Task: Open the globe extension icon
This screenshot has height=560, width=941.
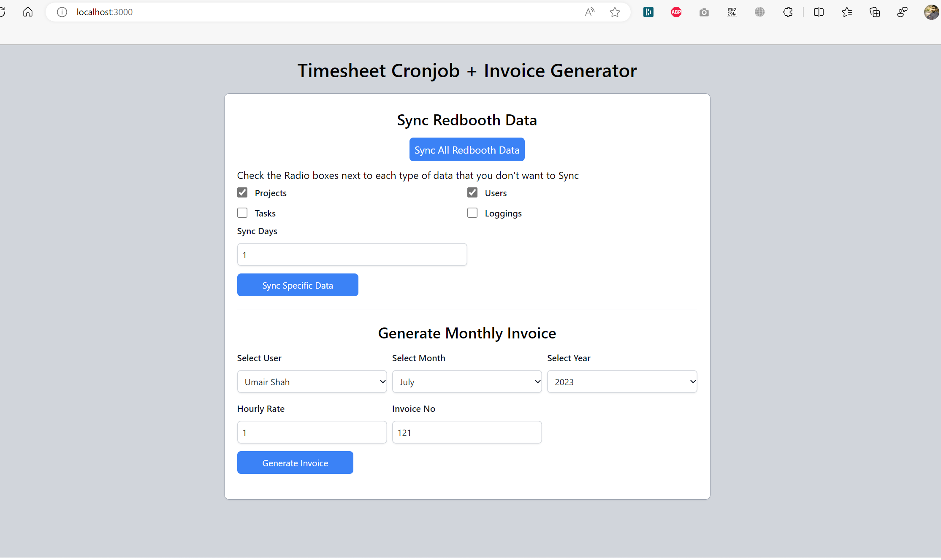Action: coord(760,12)
